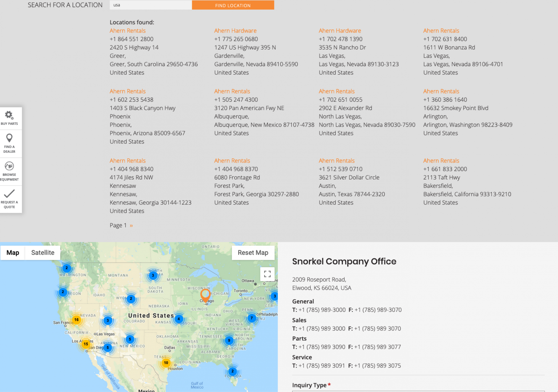Viewport: 558px width, 392px height.
Task: Click cluster marker labeled 15 near Los Angeles
Action: 86,344
